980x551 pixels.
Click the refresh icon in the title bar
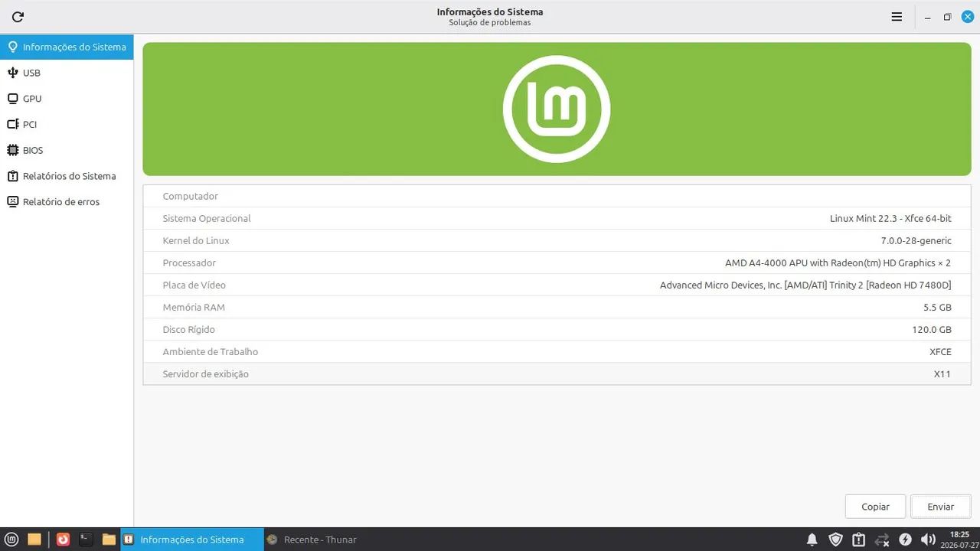(18, 17)
